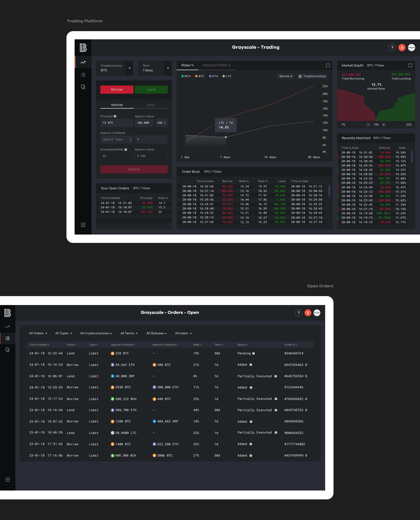Click XRP coin icon for 40,000 XRP
420x520 pixels.
[x=113, y=376]
